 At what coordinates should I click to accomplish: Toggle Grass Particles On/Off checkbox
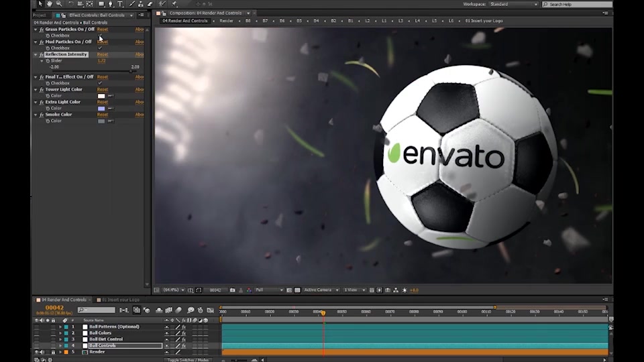(x=100, y=36)
